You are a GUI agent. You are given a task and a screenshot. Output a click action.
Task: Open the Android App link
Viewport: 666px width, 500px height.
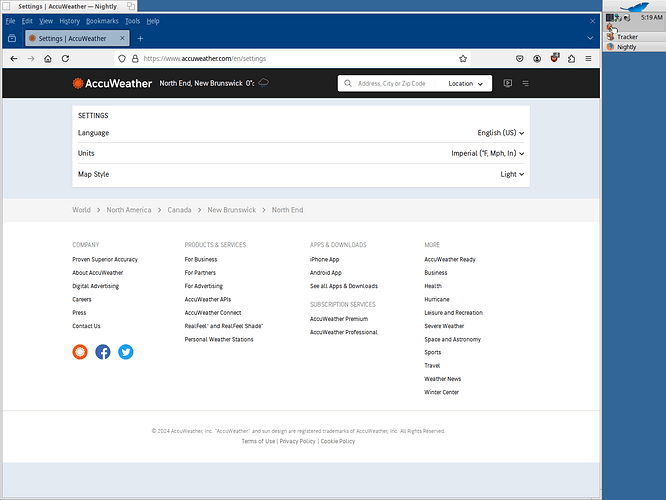[x=326, y=273]
